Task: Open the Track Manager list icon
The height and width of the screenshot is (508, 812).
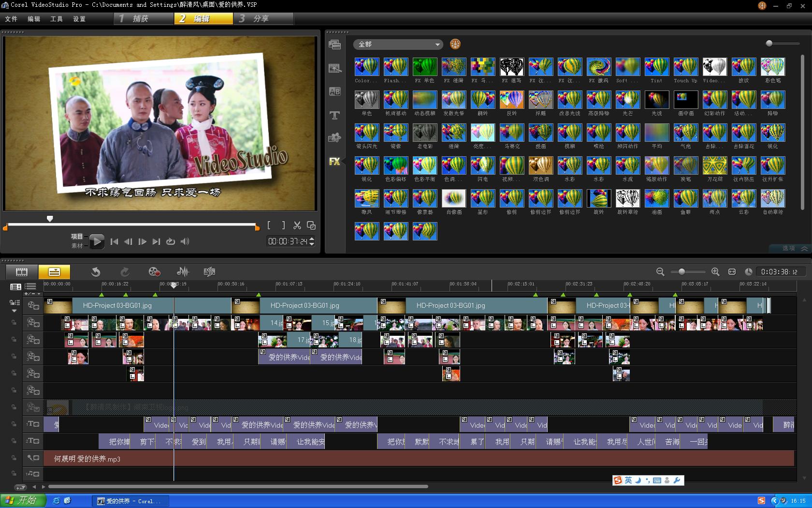Action: pos(30,287)
